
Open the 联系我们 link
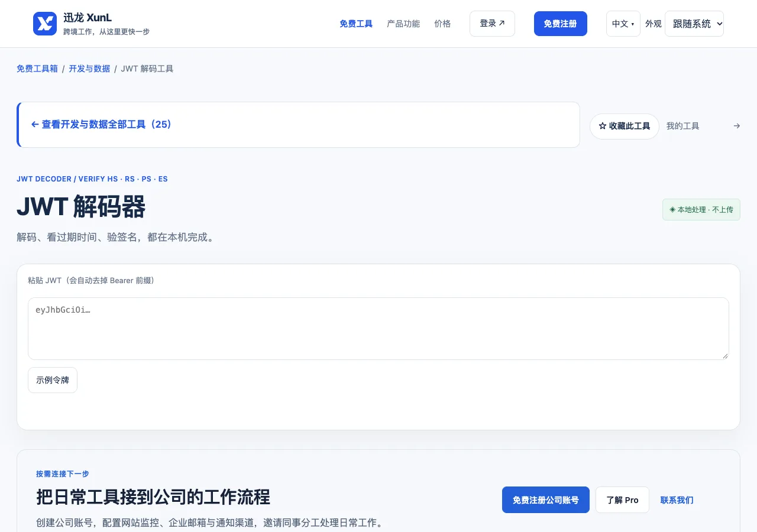point(677,500)
